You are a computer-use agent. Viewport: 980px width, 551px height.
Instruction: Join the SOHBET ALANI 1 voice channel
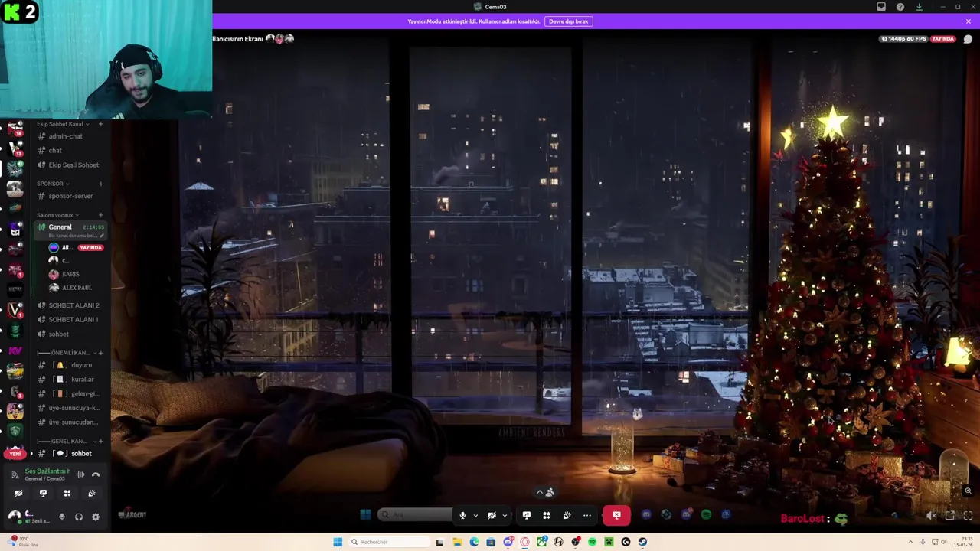click(x=69, y=320)
